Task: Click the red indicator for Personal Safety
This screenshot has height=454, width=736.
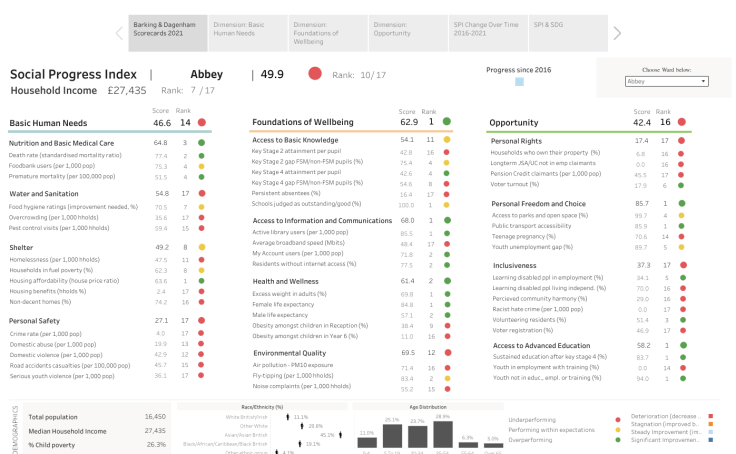Action: (x=201, y=320)
